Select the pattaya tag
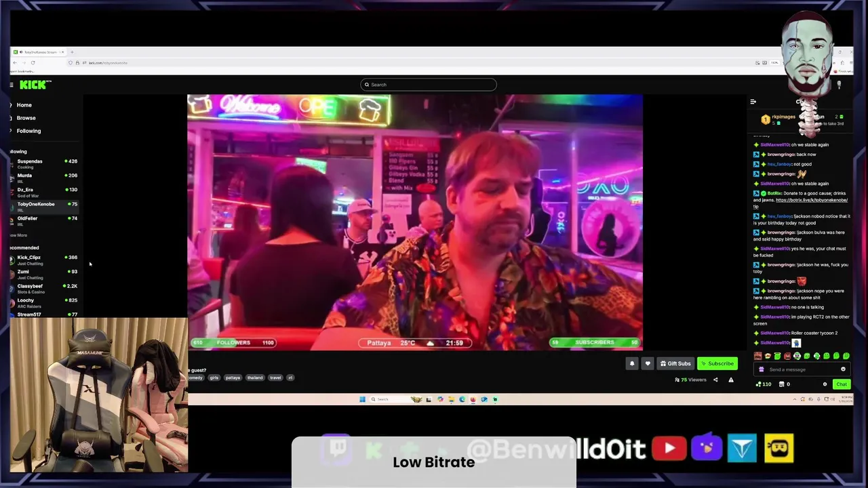Image resolution: width=868 pixels, height=488 pixels. coord(233,378)
